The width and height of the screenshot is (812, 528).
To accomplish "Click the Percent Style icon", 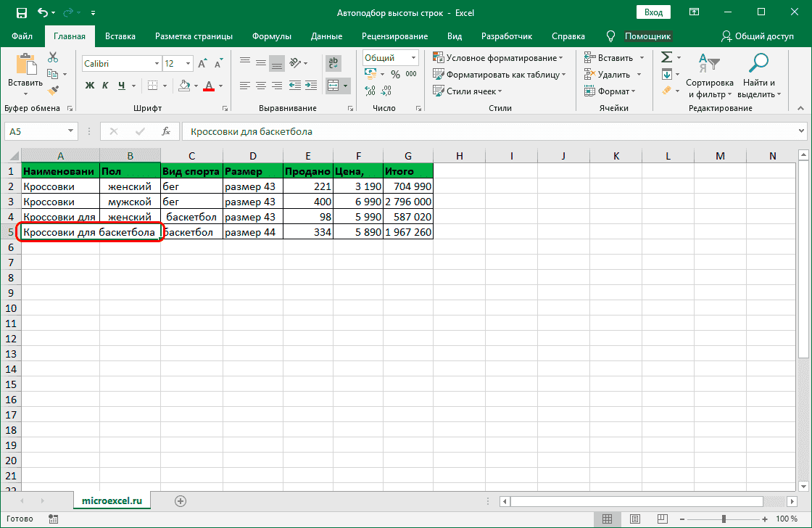I will 395,74.
